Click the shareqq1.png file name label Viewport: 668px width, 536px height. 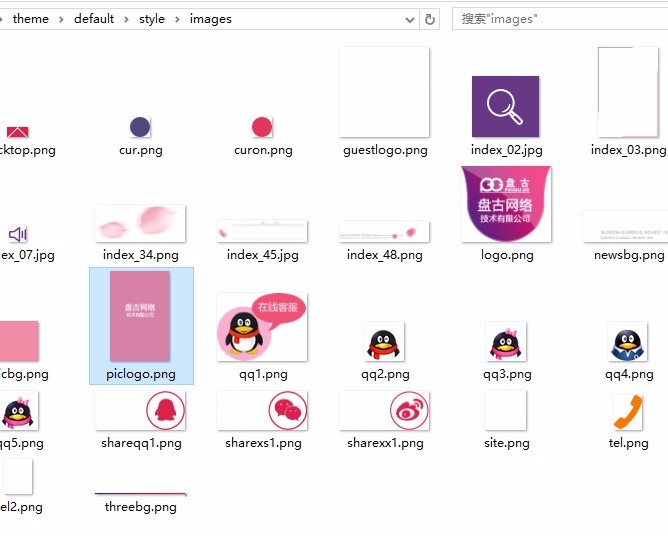click(141, 443)
